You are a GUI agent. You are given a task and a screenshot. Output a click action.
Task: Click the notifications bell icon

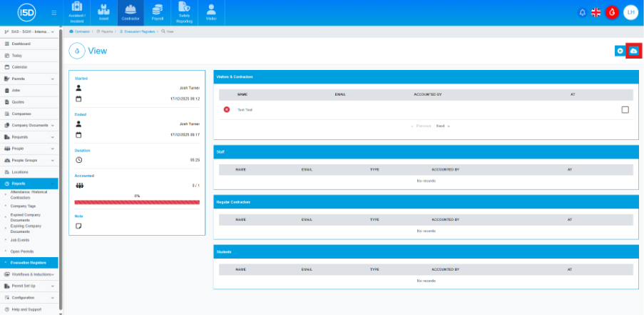(582, 13)
